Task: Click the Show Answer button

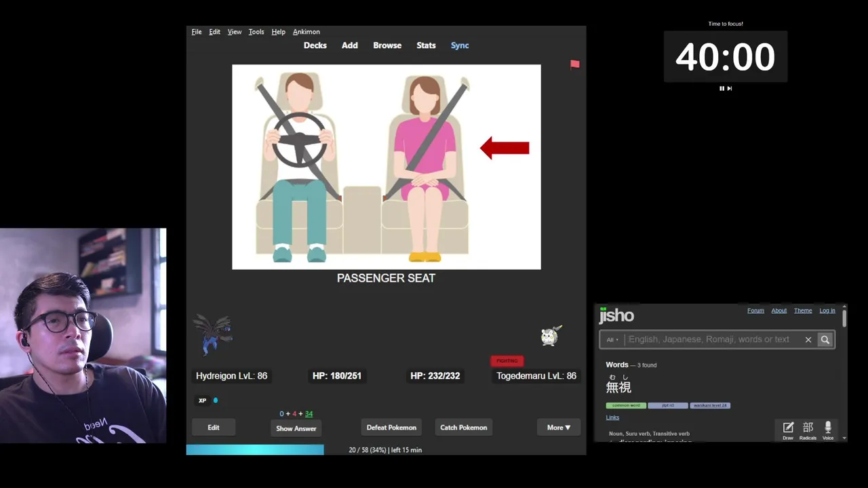Action: click(x=296, y=428)
